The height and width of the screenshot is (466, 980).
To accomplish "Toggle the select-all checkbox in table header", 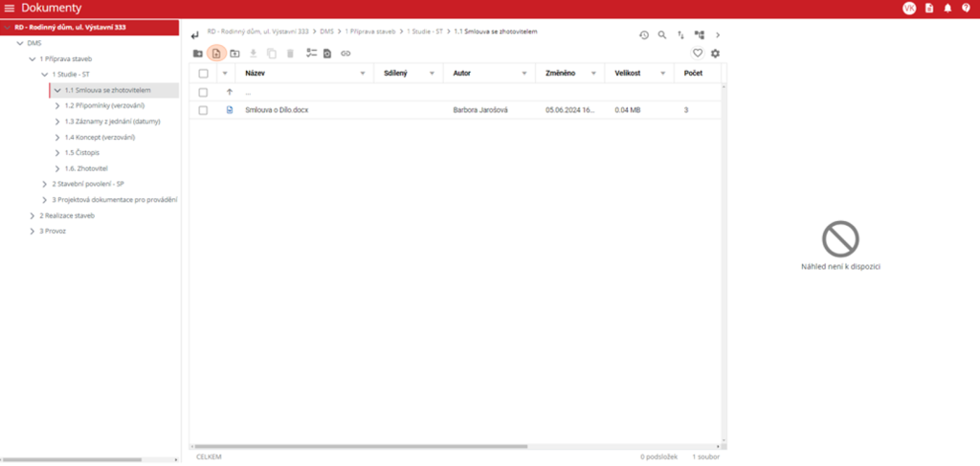I will (x=203, y=73).
